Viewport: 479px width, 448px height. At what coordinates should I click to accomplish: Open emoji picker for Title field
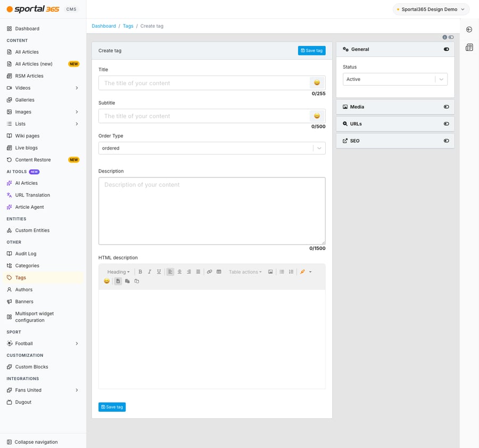(317, 83)
